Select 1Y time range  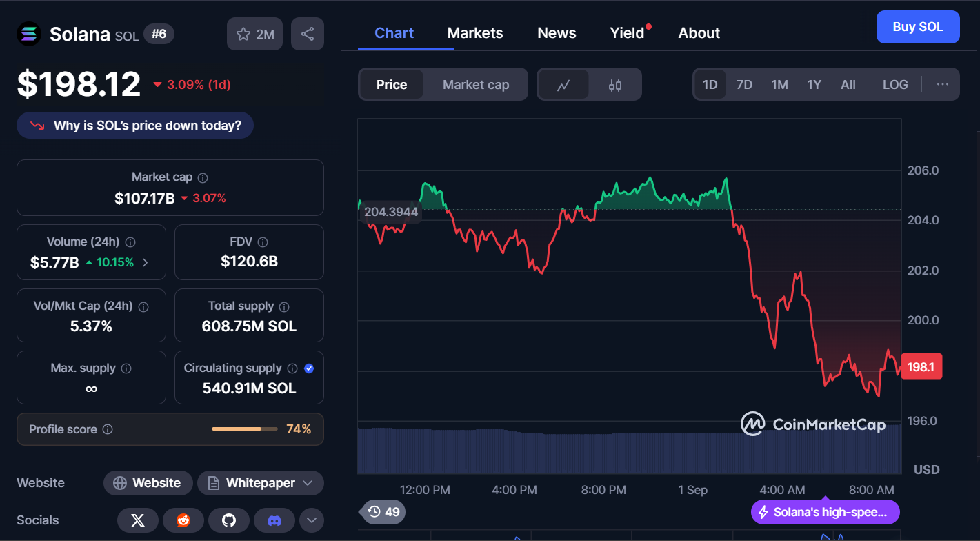(814, 85)
